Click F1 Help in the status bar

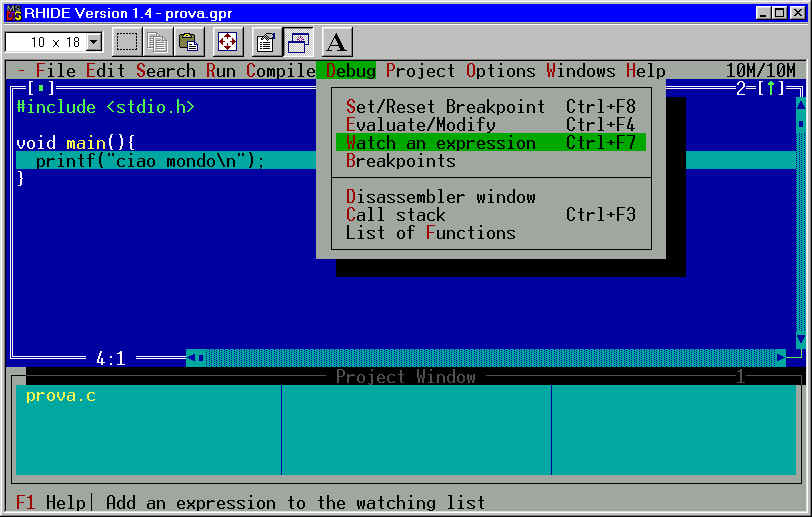tap(50, 502)
